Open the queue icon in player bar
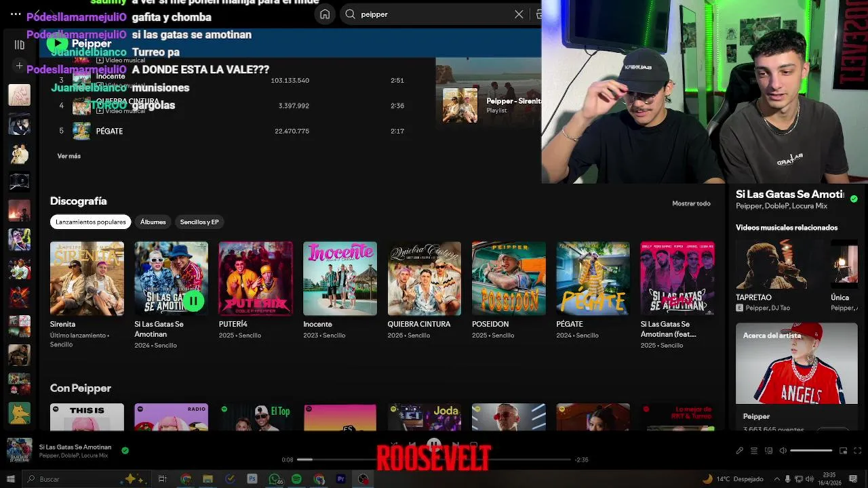868x488 pixels. (x=753, y=451)
